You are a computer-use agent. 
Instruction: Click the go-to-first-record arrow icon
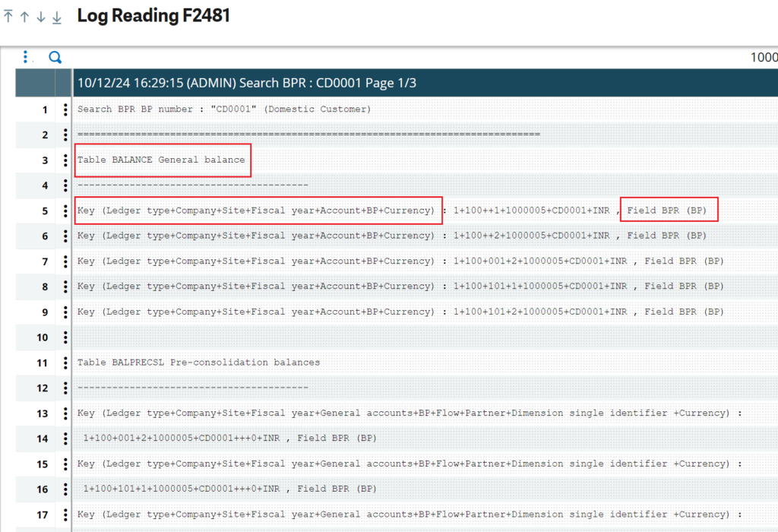[x=8, y=17]
